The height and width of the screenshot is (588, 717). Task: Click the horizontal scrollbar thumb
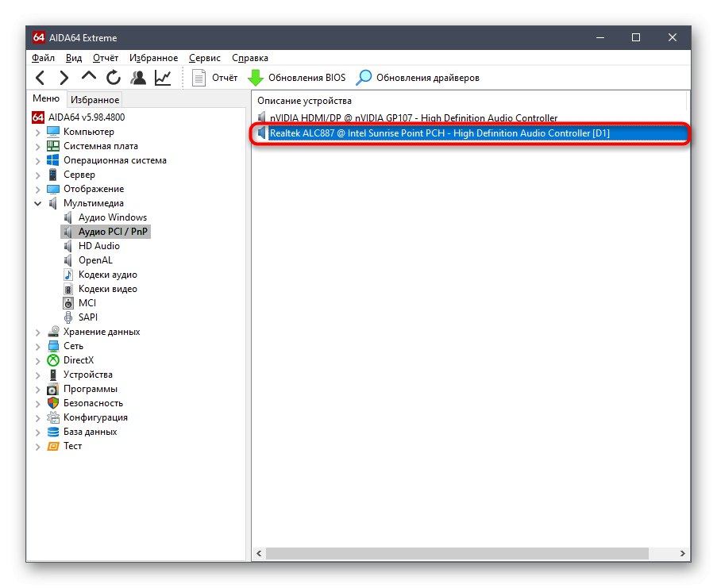coord(457,554)
